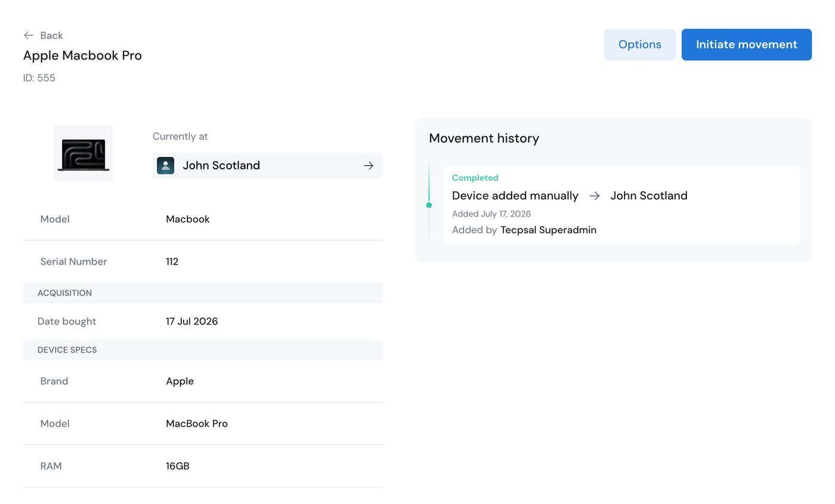This screenshot has width=835, height=504.
Task: Click arrow in Currently at box
Action: [x=369, y=166]
